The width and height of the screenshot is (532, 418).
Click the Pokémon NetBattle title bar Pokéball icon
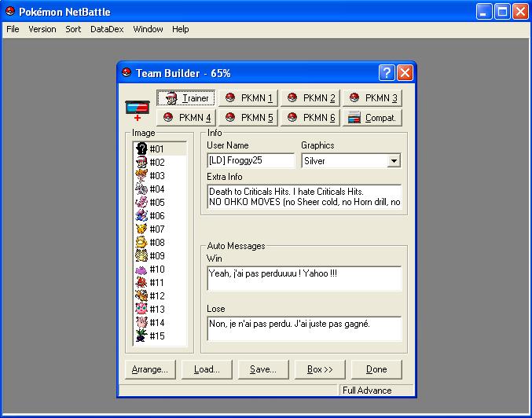point(10,11)
